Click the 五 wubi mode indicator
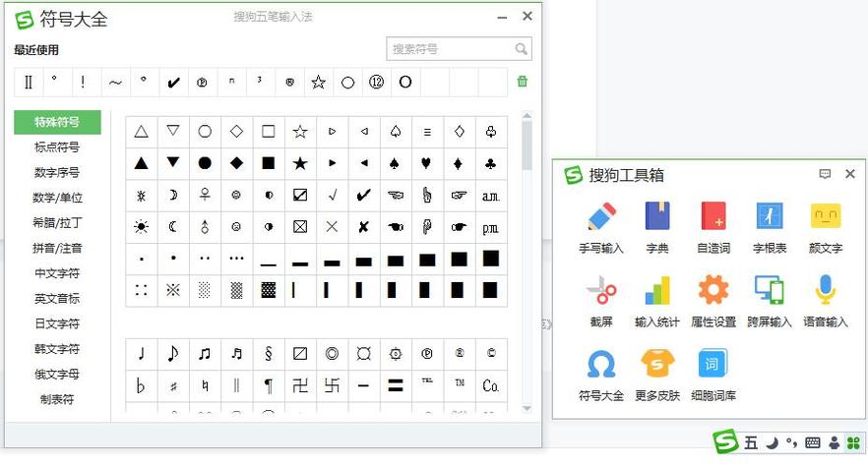 coord(751,442)
